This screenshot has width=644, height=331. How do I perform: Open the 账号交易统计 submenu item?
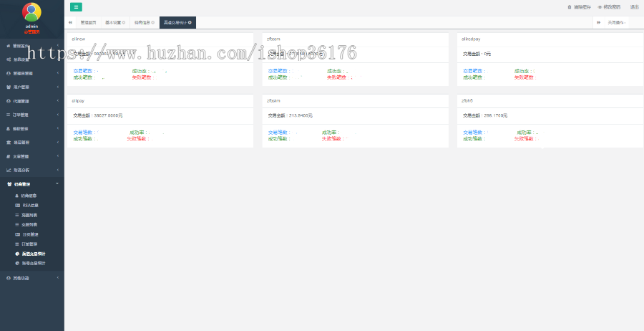[x=32, y=263]
